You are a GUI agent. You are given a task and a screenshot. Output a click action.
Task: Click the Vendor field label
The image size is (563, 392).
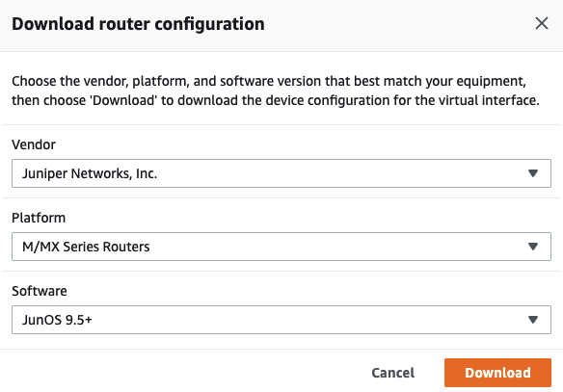tap(34, 144)
